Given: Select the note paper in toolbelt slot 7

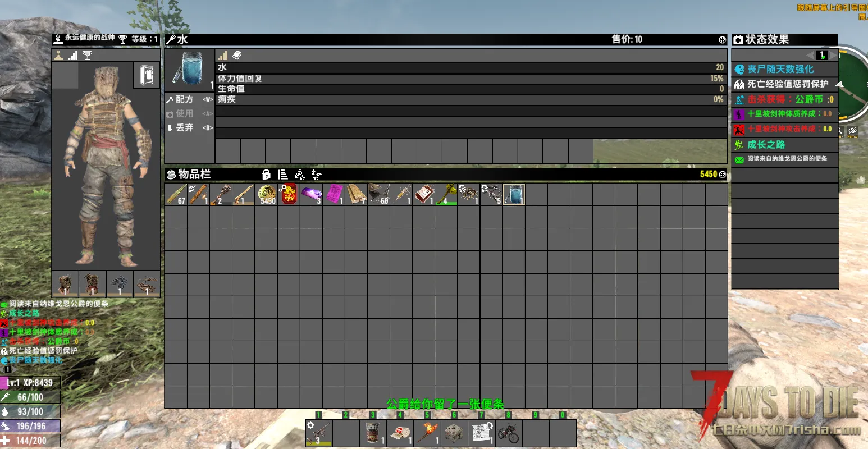Looking at the screenshot, I should [x=481, y=433].
